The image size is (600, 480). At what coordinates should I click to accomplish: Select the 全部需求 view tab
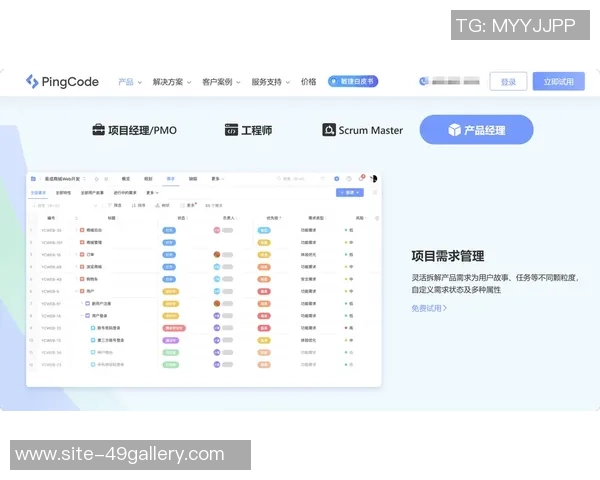click(38, 193)
